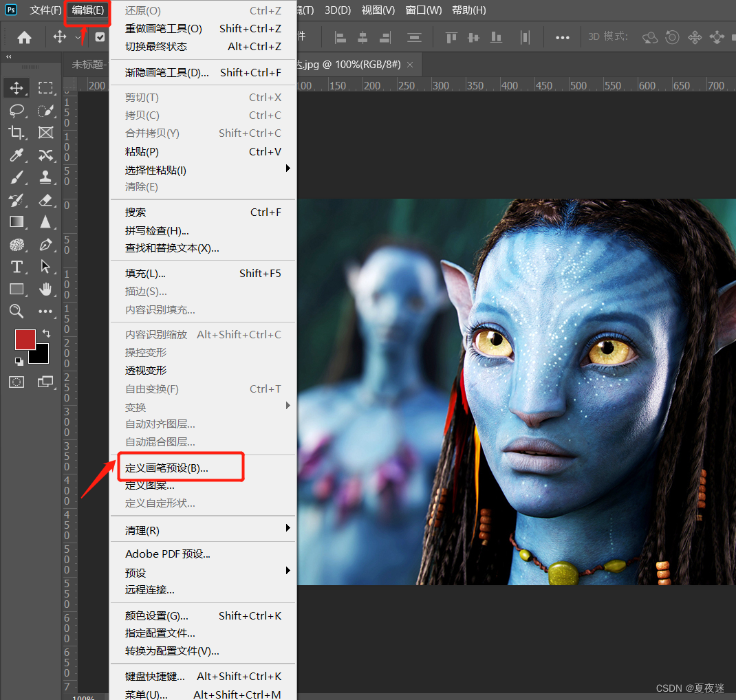Select the Frame tool

pyautogui.click(x=45, y=133)
